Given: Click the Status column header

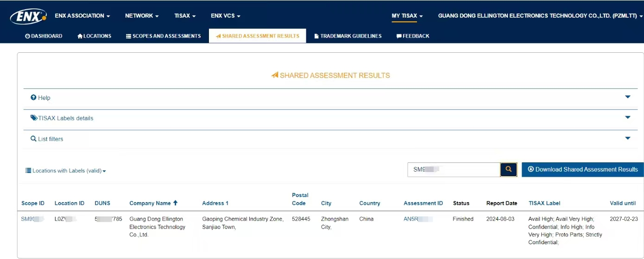Looking at the screenshot, I should (x=461, y=203).
